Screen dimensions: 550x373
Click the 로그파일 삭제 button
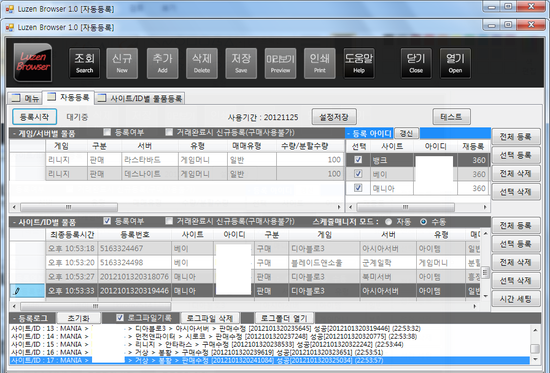pos(210,318)
